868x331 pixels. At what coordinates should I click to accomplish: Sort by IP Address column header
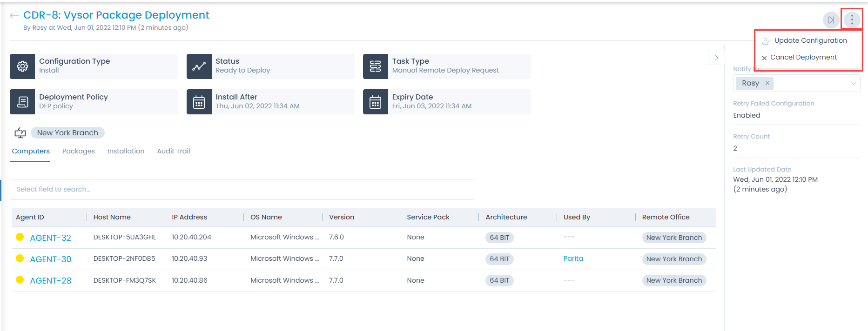click(x=189, y=217)
